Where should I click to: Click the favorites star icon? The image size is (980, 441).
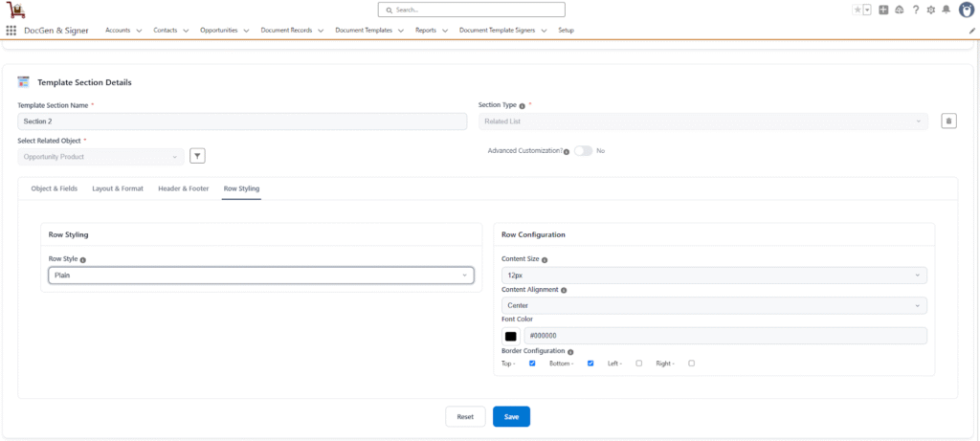[x=857, y=10]
